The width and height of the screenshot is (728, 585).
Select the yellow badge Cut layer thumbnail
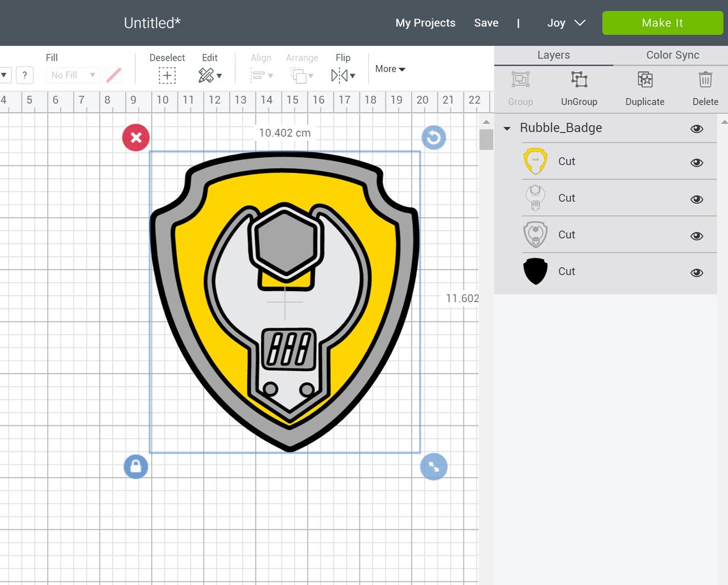coord(535,161)
